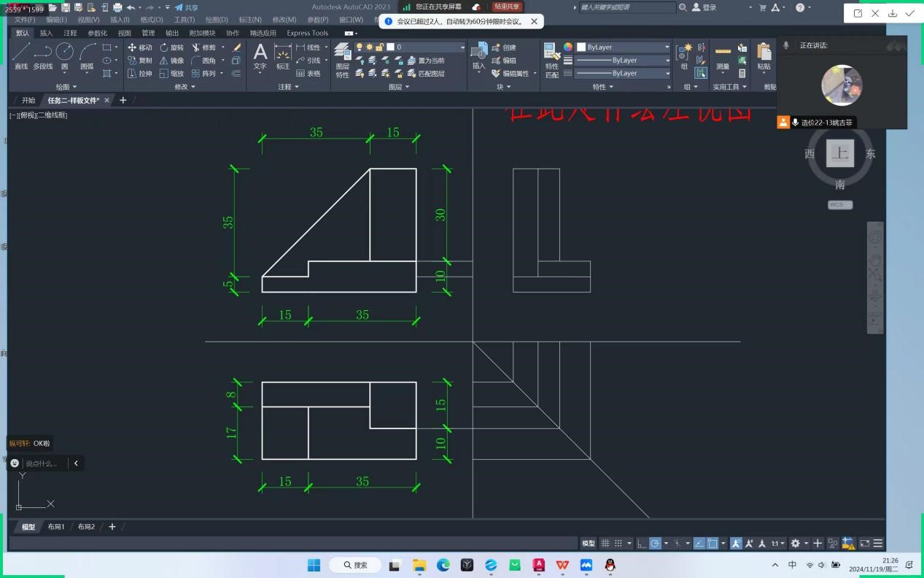The image size is (924, 578).
Task: Click the object color wheel swatch
Action: click(x=568, y=47)
